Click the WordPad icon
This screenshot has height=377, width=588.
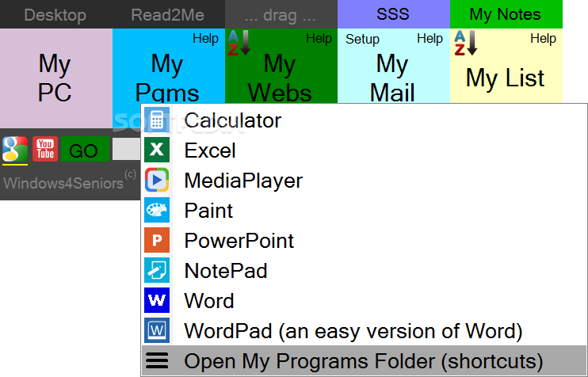tap(157, 330)
